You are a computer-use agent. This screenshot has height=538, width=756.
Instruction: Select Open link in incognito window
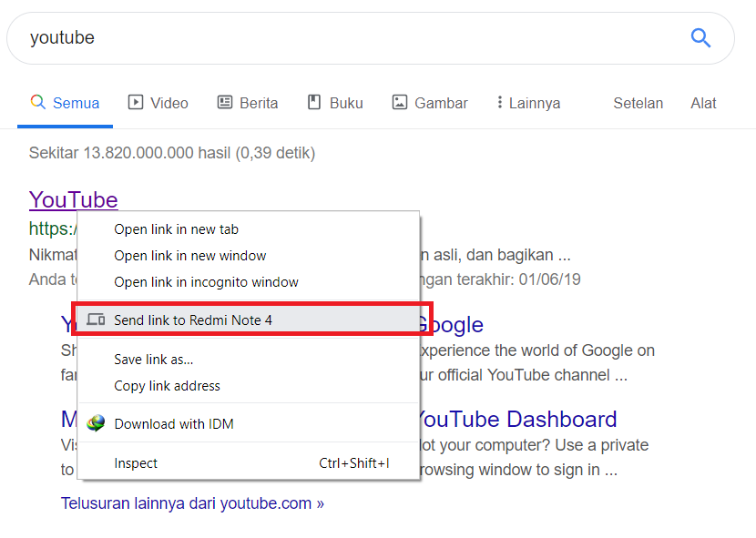point(206,282)
